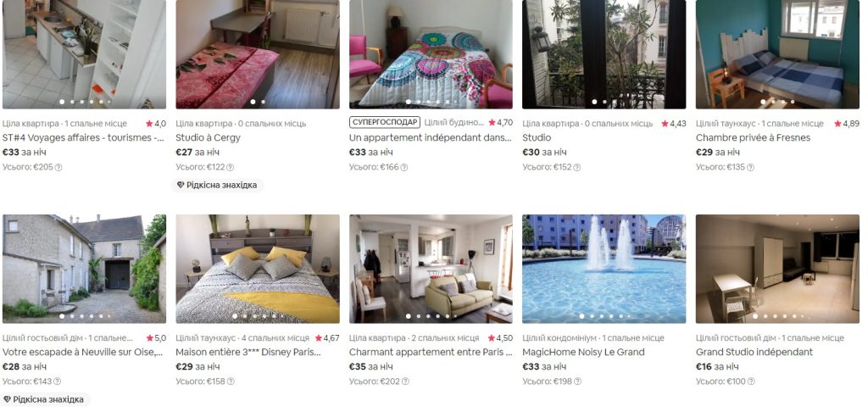
Task: Open the info icon next to Усього: €158
Action: (231, 381)
